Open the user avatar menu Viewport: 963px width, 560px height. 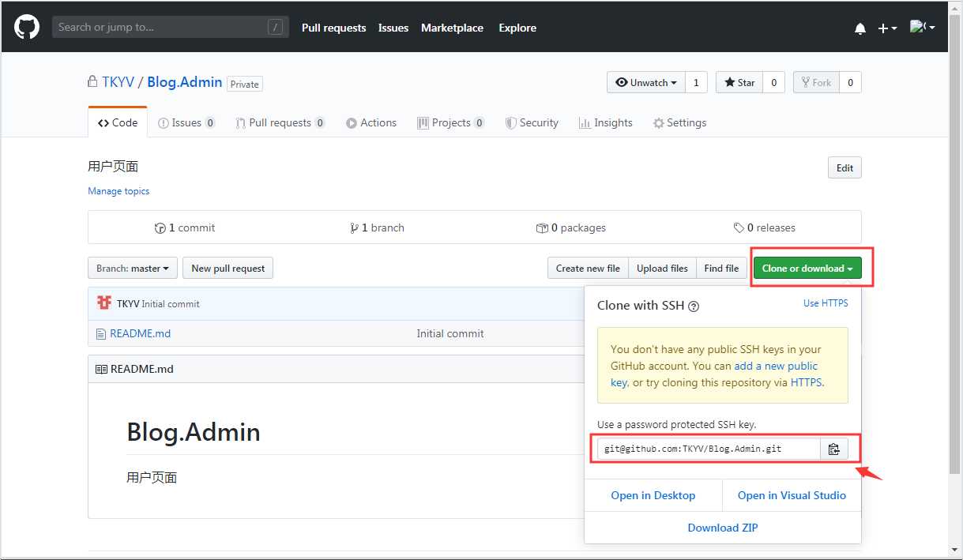point(922,28)
